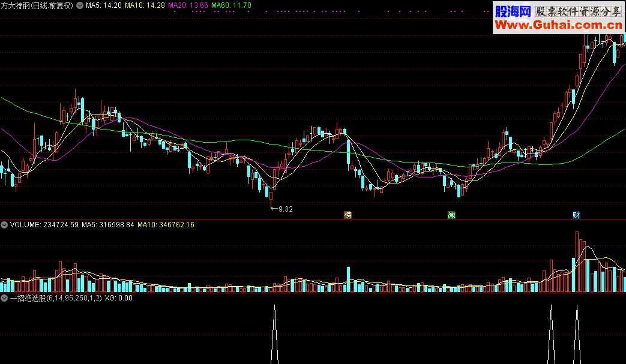Click the green 减 marker icon
Viewport: 626px width, 364px height.
pyautogui.click(x=451, y=215)
